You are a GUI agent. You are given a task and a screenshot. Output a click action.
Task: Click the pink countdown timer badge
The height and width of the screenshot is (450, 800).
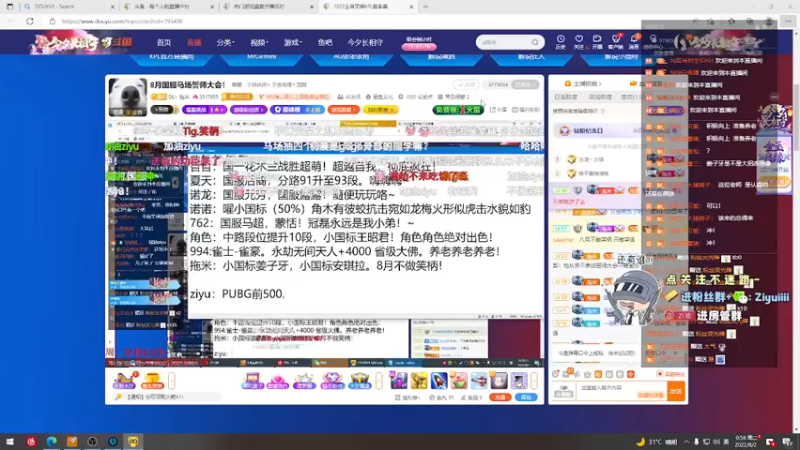[419, 46]
